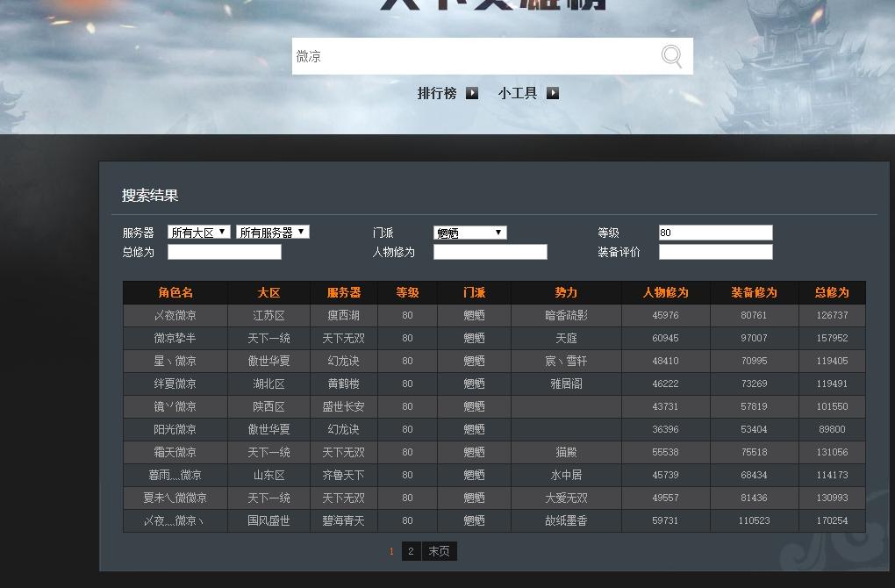This screenshot has width=895, height=588.
Task: Click total score 170254
Action: 832,520
